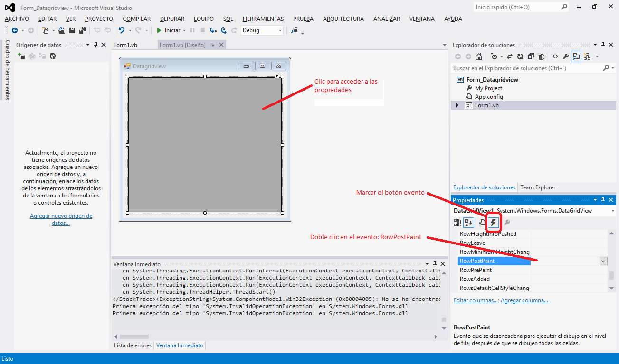Click the View Code icon in Explorador de soluciones

(555, 56)
